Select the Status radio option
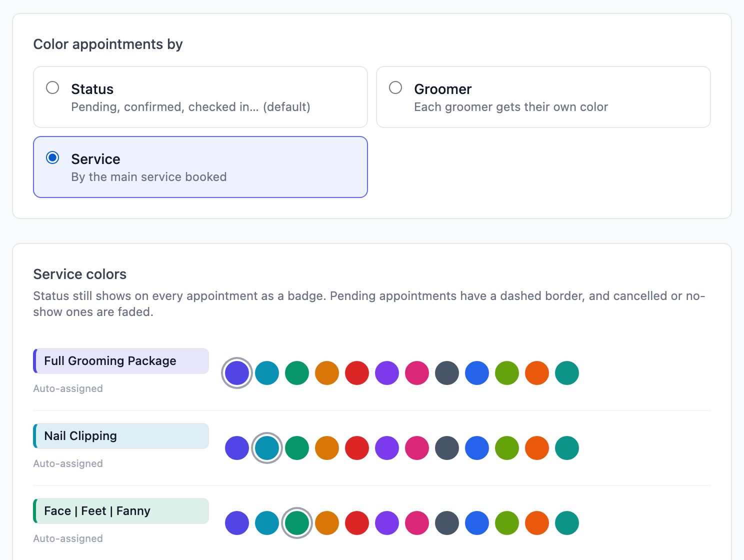This screenshot has height=560, width=744. click(52, 88)
